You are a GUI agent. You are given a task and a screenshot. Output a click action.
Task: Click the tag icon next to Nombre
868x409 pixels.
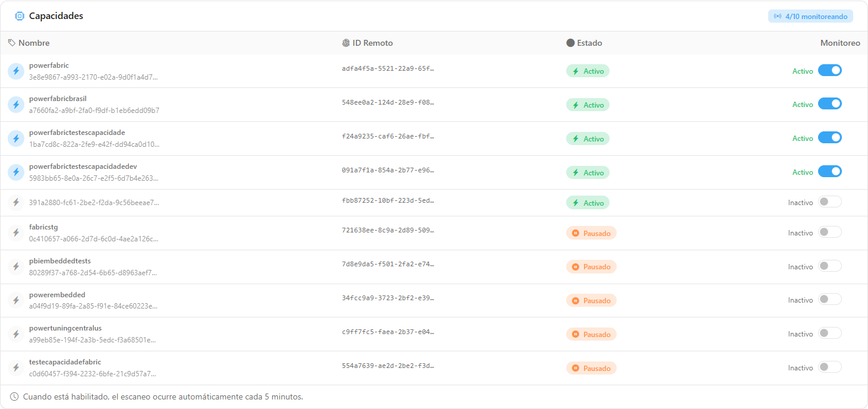tap(12, 43)
